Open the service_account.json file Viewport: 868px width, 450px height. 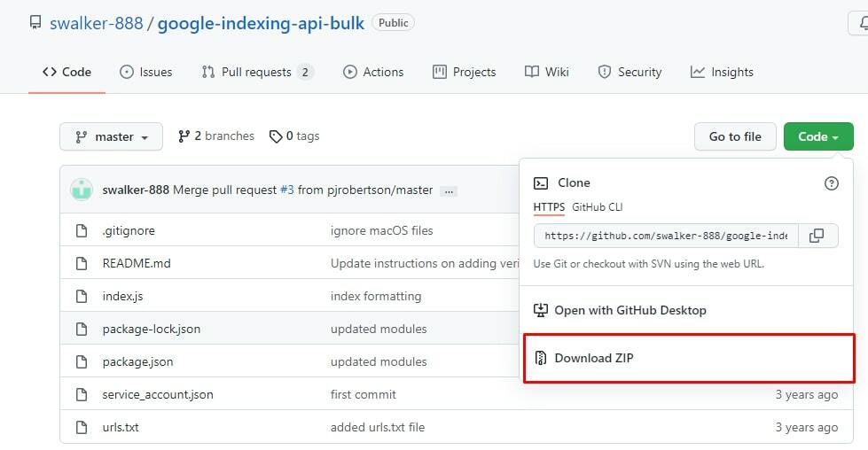coord(158,394)
